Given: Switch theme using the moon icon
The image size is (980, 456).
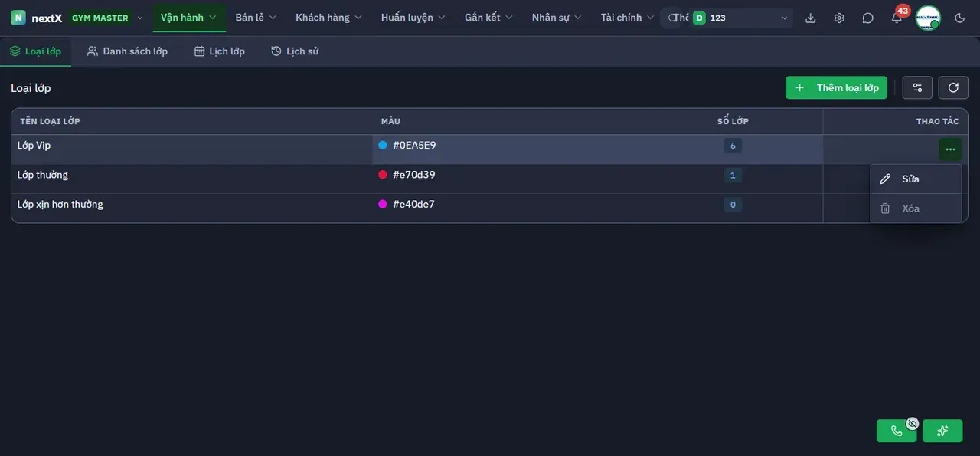Looking at the screenshot, I should tap(960, 18).
